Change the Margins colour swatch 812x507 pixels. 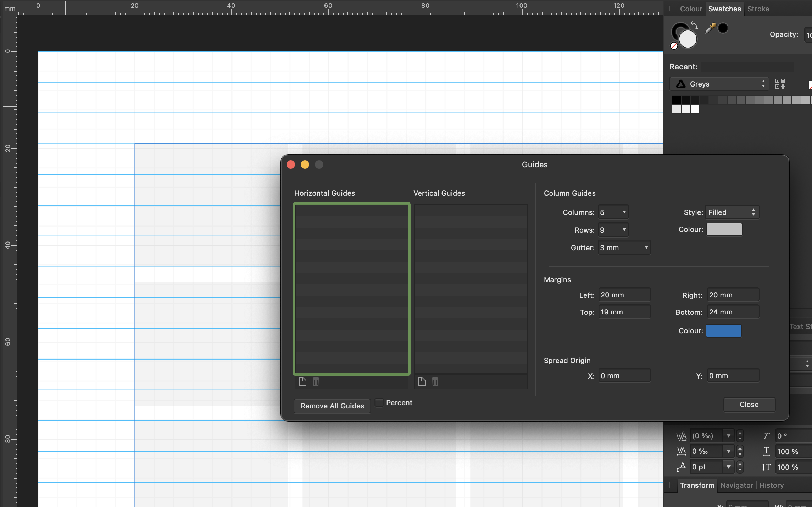[724, 331]
